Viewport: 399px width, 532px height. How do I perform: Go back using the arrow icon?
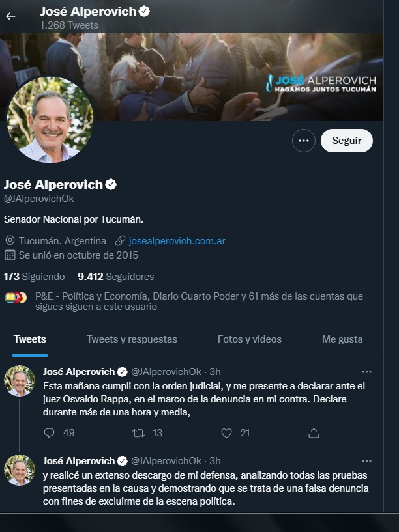10,16
